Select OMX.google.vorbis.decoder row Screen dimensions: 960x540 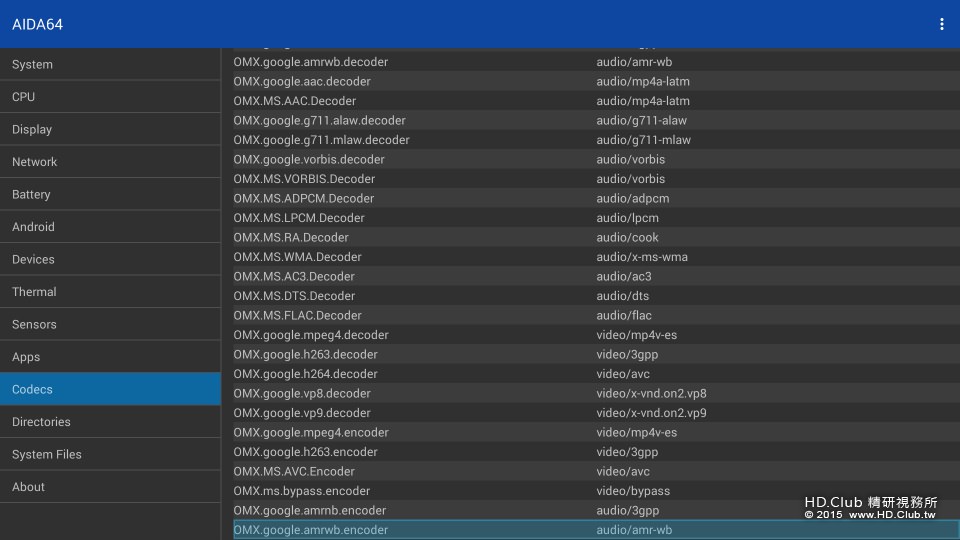coord(596,159)
